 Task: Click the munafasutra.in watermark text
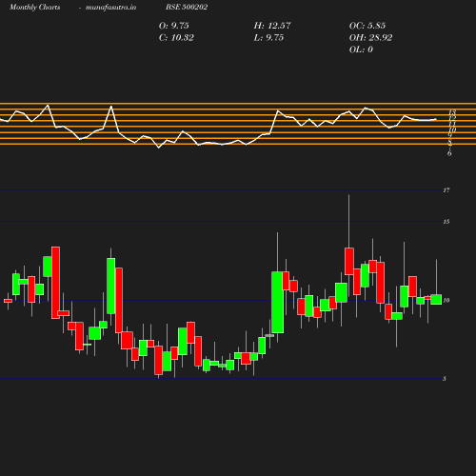pos(110,8)
